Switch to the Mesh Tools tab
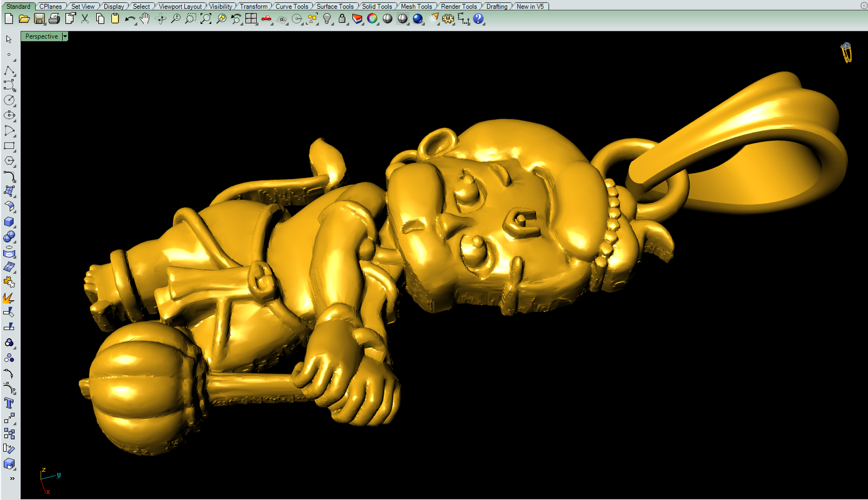Screen dimensions: 868x500 click(x=417, y=7)
